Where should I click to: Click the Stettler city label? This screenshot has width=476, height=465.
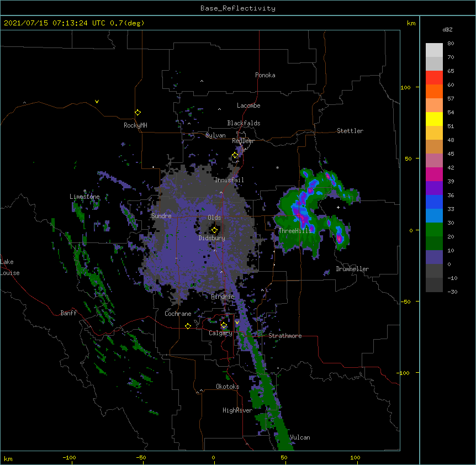[x=350, y=131]
